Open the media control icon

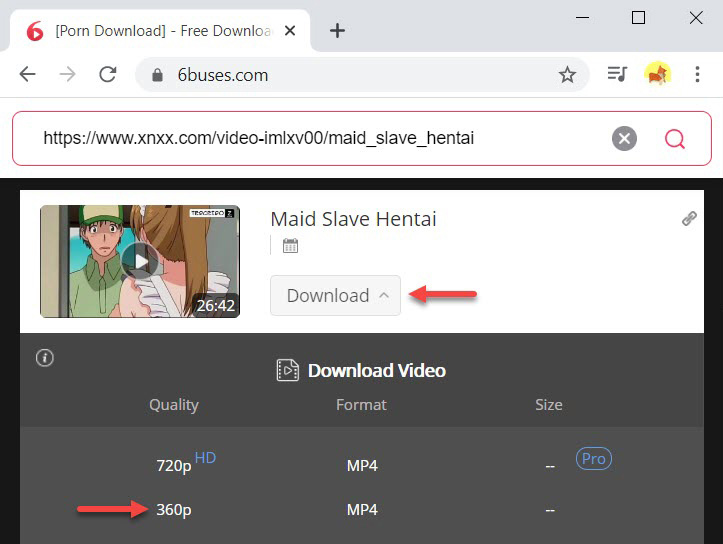tap(617, 74)
